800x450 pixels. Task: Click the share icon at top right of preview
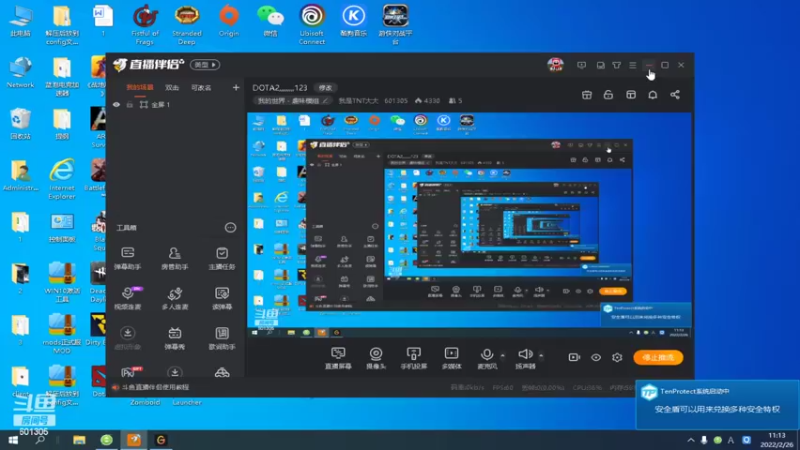tap(675, 95)
